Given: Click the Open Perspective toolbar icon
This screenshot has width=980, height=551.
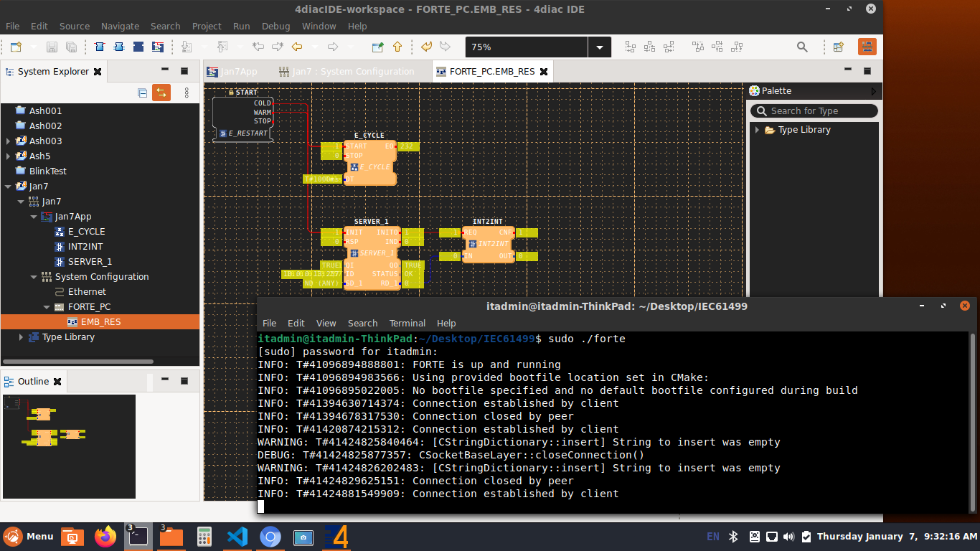Looking at the screenshot, I should (x=838, y=47).
